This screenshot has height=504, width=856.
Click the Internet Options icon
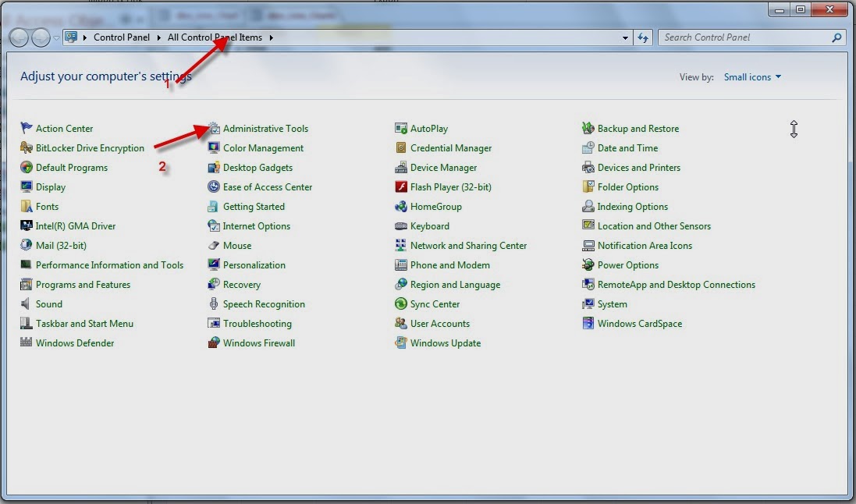tap(214, 225)
